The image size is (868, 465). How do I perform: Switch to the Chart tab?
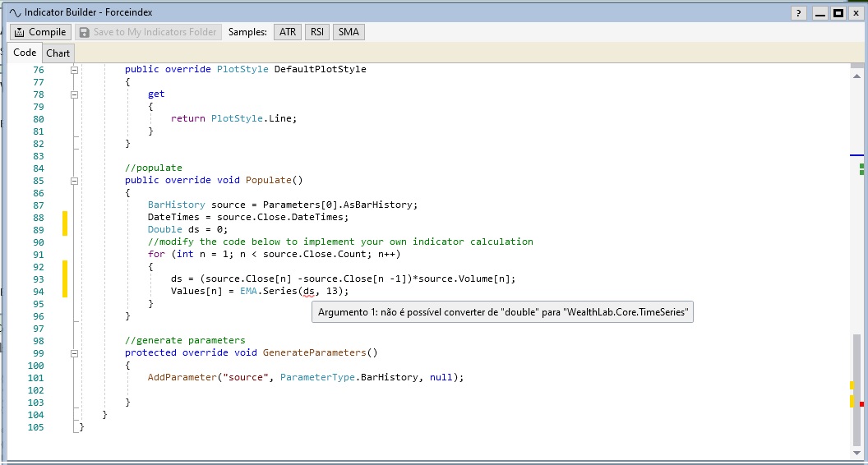tap(58, 53)
